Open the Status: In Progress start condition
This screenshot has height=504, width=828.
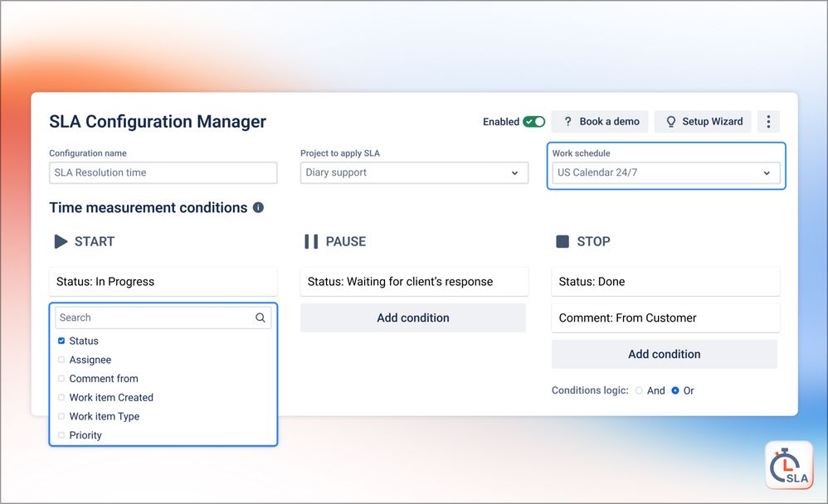[163, 282]
